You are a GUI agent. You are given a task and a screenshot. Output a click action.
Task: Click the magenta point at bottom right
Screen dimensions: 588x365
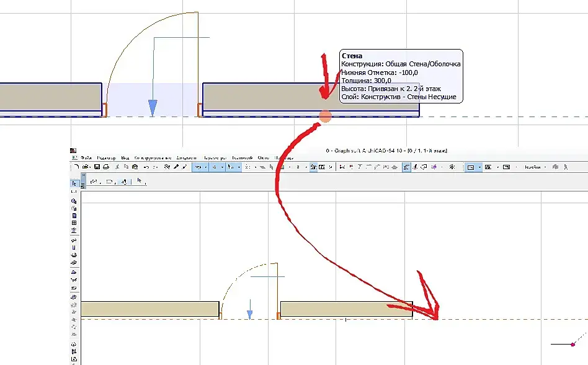(x=572, y=345)
